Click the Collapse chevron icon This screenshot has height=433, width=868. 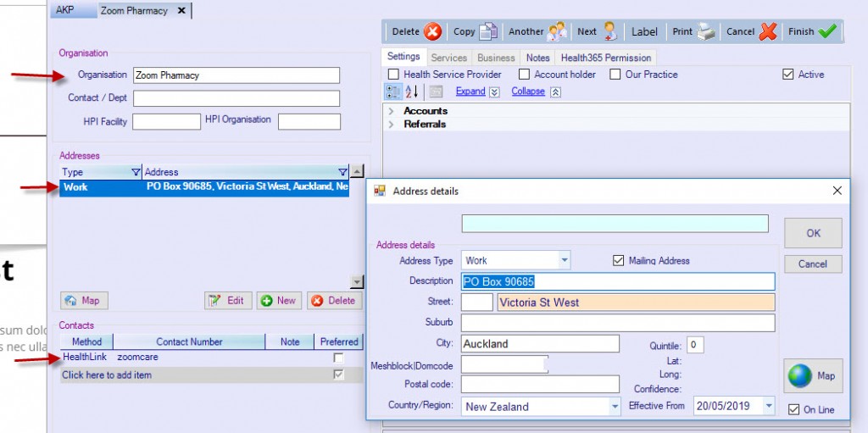[556, 92]
